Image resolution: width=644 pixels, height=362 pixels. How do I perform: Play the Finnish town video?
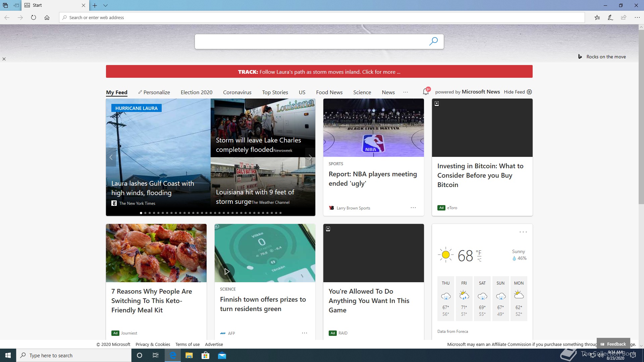pyautogui.click(x=227, y=271)
